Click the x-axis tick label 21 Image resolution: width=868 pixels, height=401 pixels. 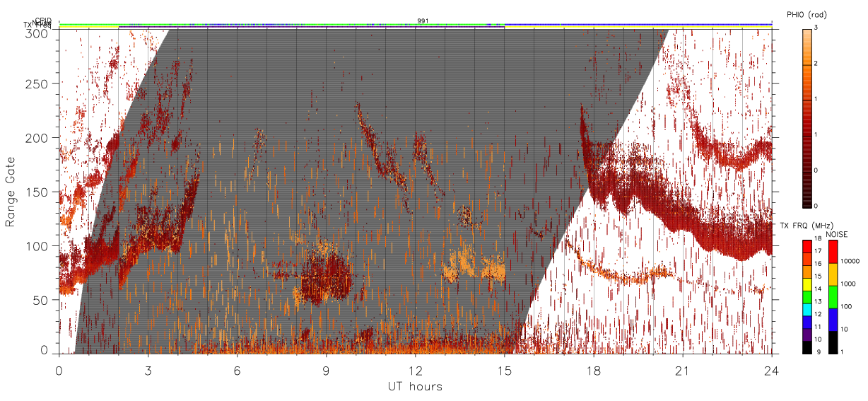pos(683,370)
